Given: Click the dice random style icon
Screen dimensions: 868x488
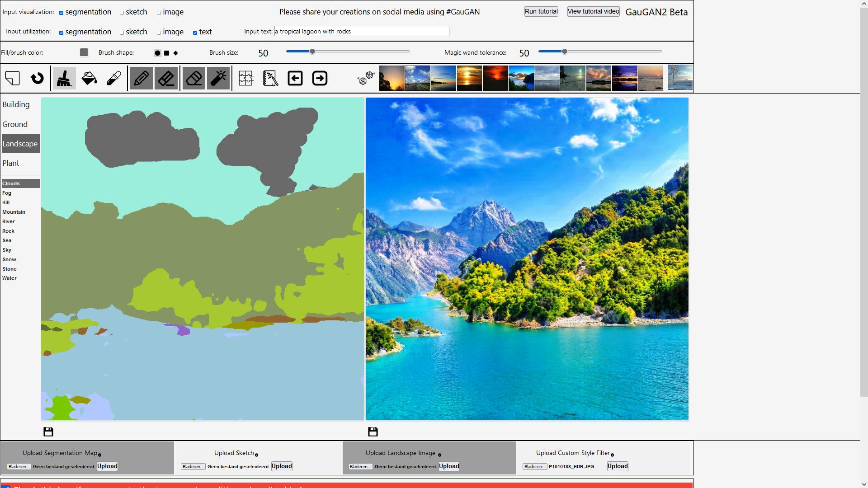Looking at the screenshot, I should point(366,78).
